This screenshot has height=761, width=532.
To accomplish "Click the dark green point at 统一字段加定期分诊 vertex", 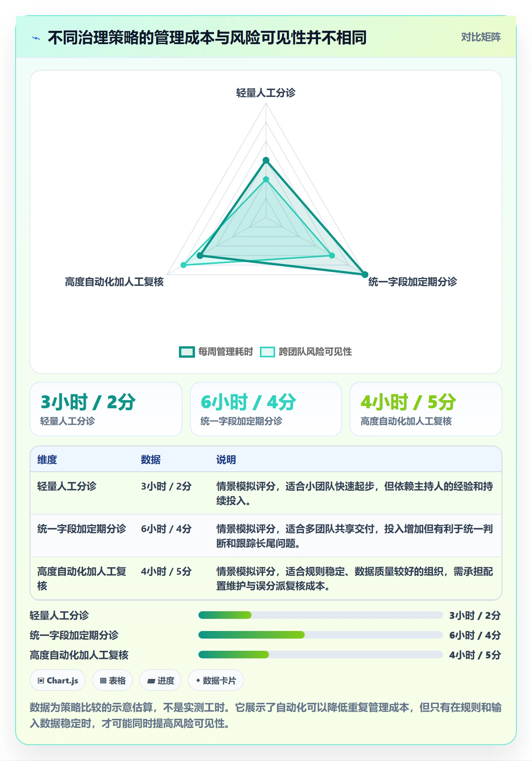I will [365, 274].
